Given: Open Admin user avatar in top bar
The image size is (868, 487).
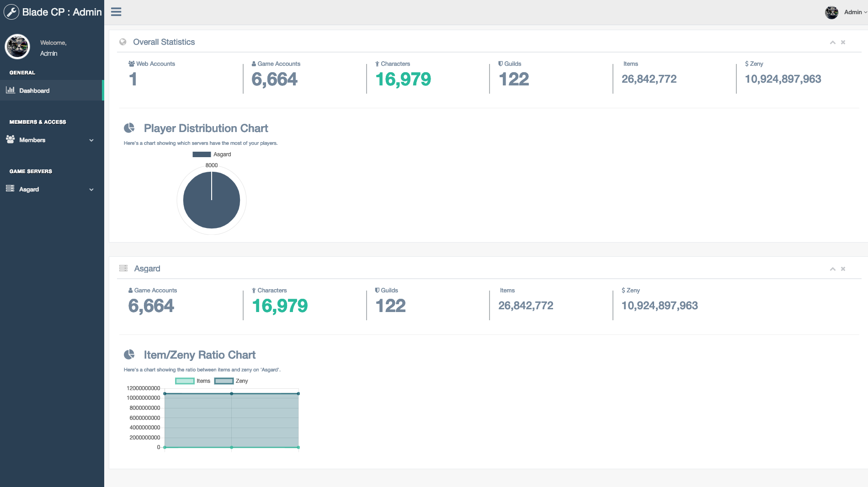Looking at the screenshot, I should (831, 12).
